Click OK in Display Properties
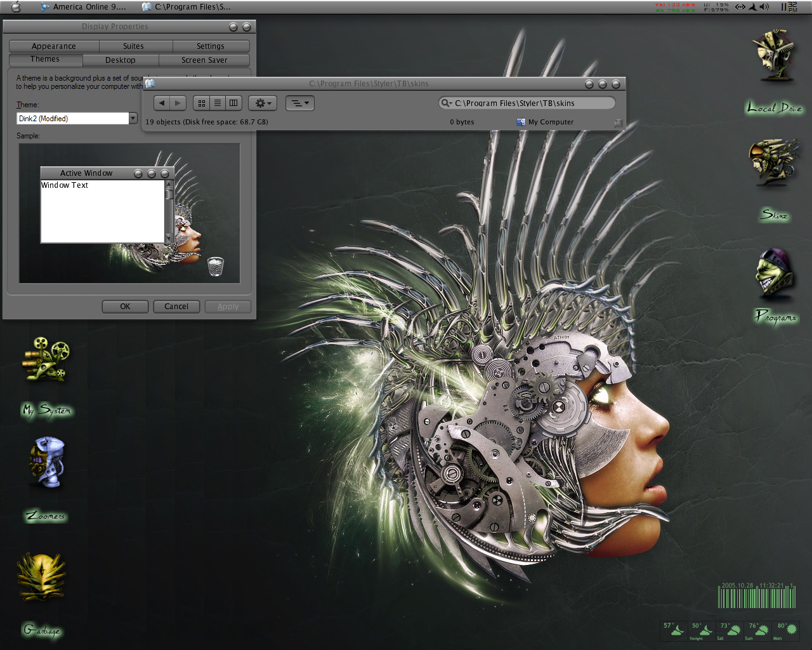 tap(125, 307)
